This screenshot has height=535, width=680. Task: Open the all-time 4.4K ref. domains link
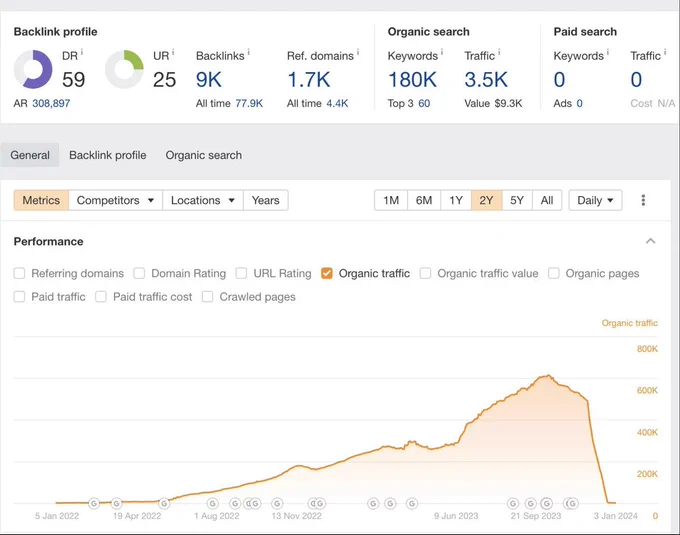coord(337,103)
